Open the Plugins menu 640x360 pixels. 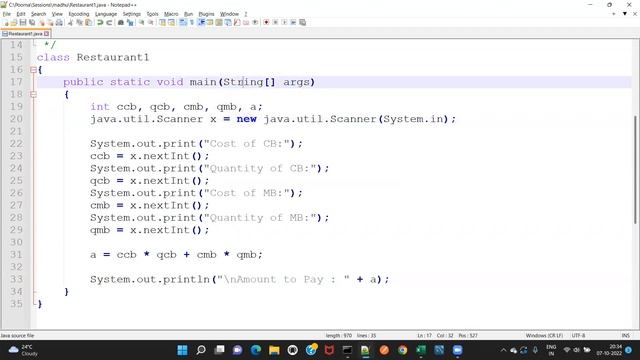tap(206, 14)
